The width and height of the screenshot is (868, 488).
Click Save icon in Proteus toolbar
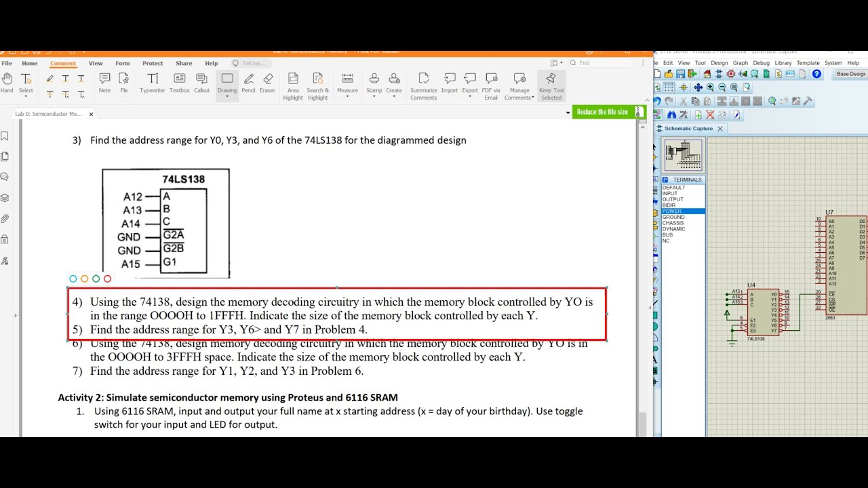tap(680, 74)
